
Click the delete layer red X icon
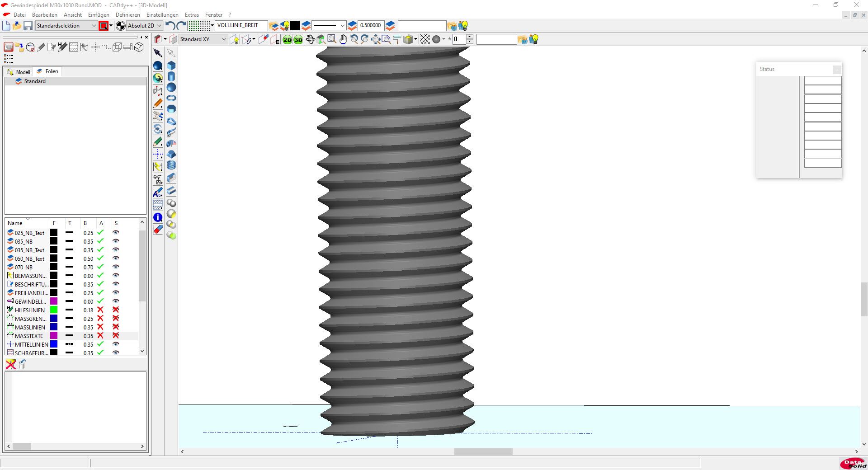pos(10,364)
